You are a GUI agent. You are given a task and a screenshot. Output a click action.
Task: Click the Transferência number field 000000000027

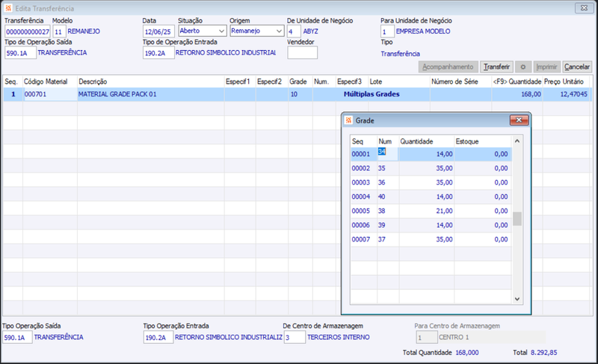point(28,31)
